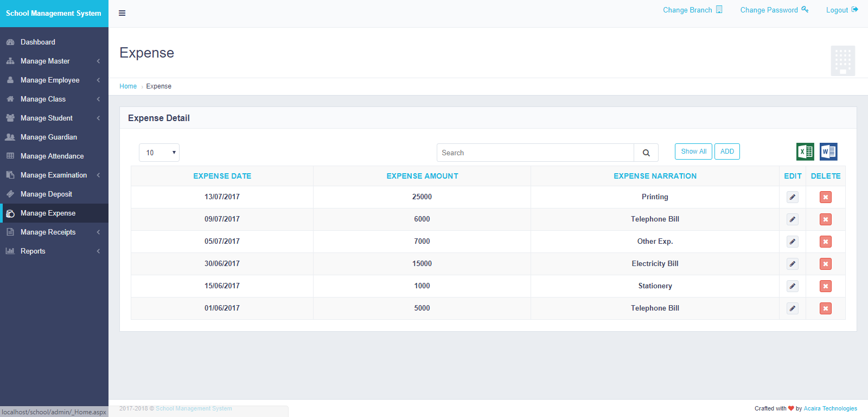Screen dimensions: 868x417
Task: Click the search magnifier button
Action: point(646,153)
